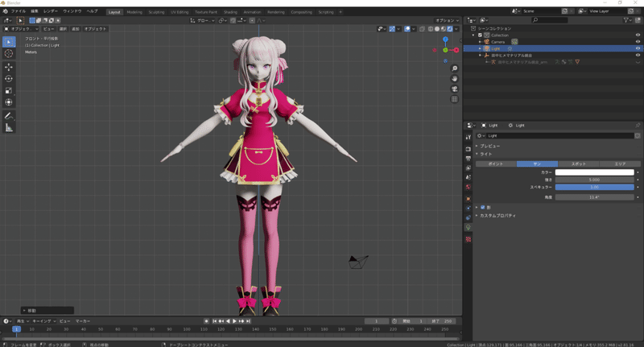Toggle camera view icon in viewport
This screenshot has height=347, width=644.
coord(454,89)
